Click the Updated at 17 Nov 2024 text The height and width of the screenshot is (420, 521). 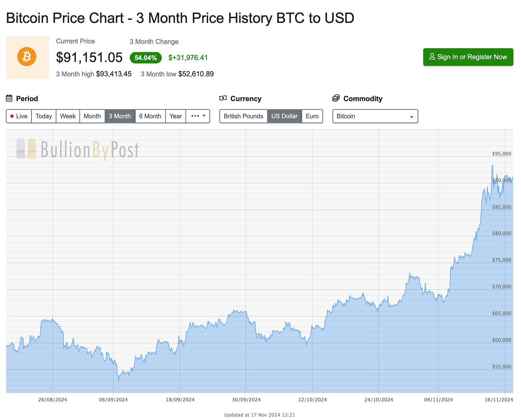(259, 415)
